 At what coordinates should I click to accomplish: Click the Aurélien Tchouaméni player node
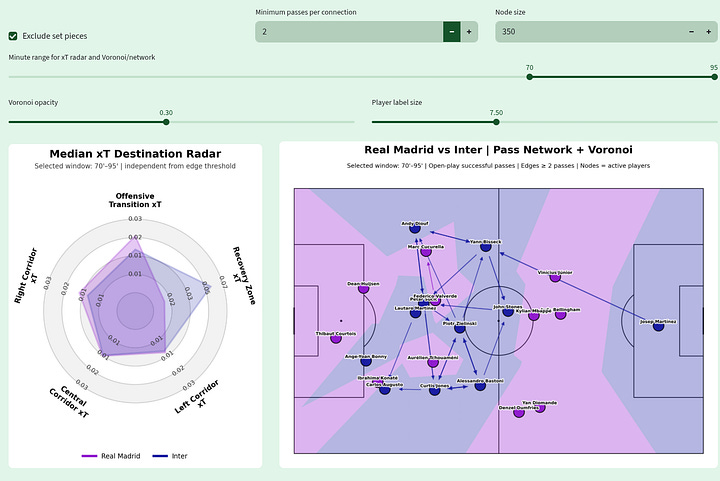[433, 362]
